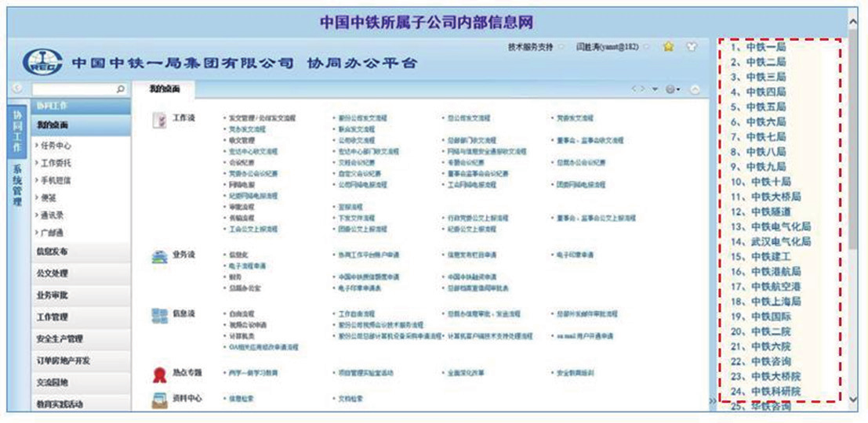Expand the 任务中心 tree item
This screenshot has width=868, height=423.
53,146
